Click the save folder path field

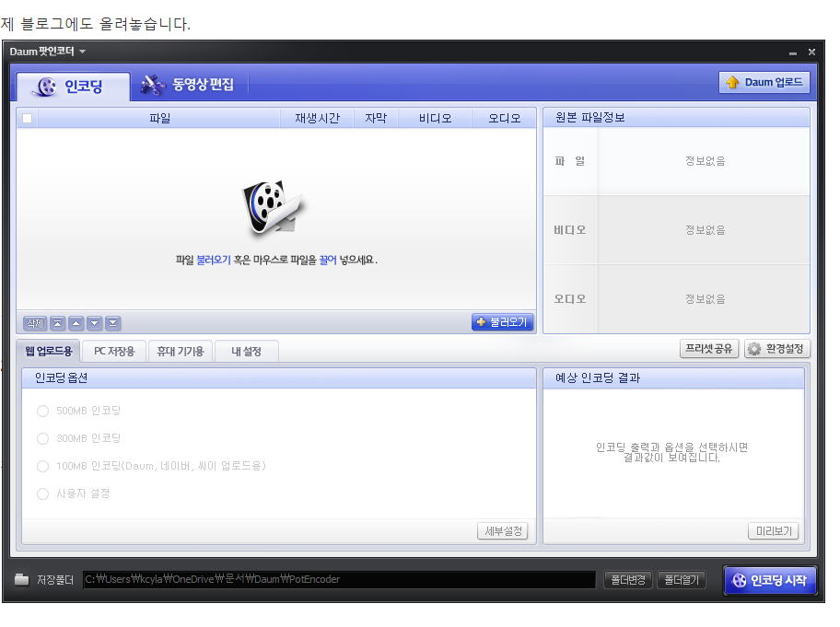339,580
